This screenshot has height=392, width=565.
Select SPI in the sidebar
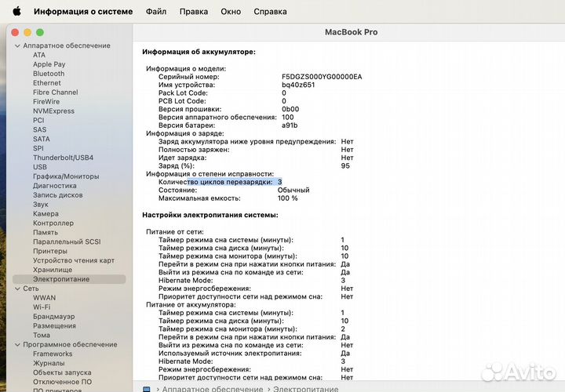(38, 149)
